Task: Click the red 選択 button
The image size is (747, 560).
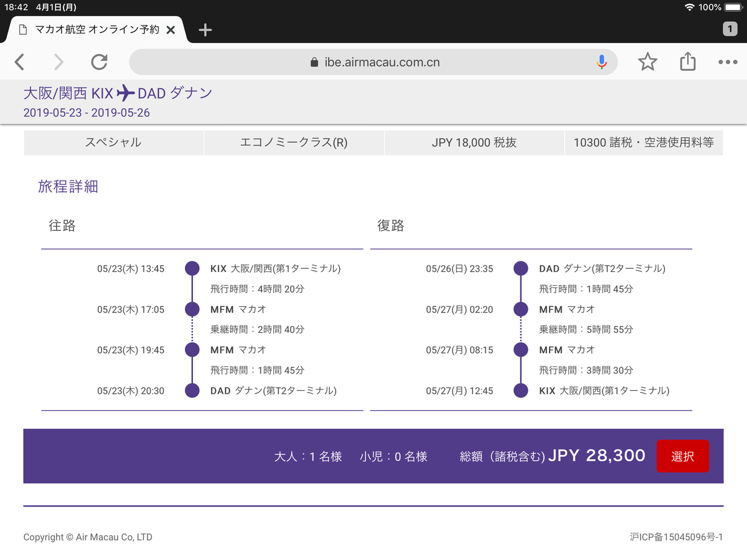Action: pyautogui.click(x=683, y=456)
